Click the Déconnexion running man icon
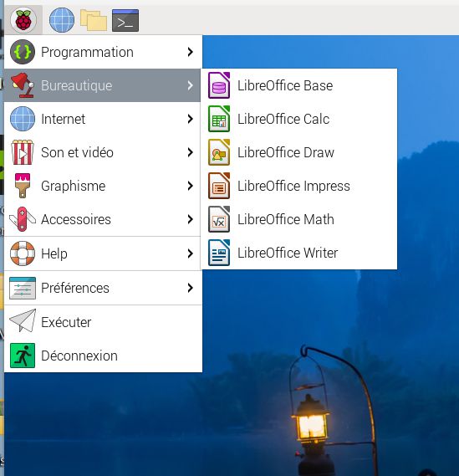 [x=23, y=356]
